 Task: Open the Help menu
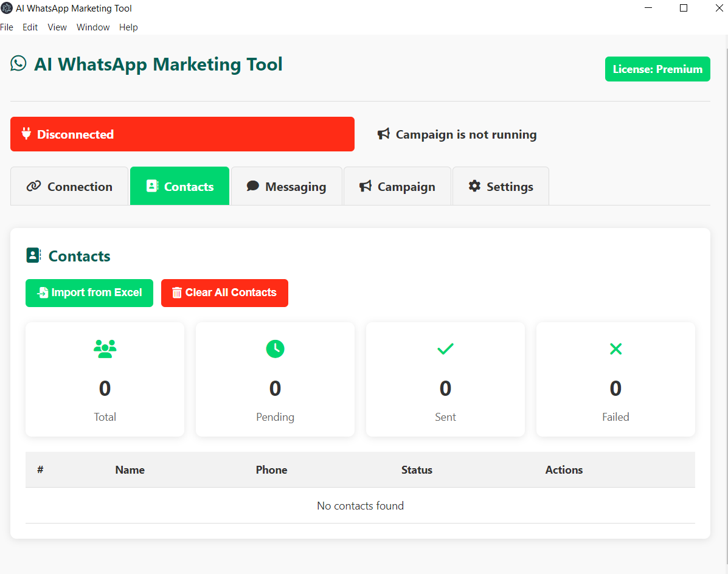(x=128, y=27)
